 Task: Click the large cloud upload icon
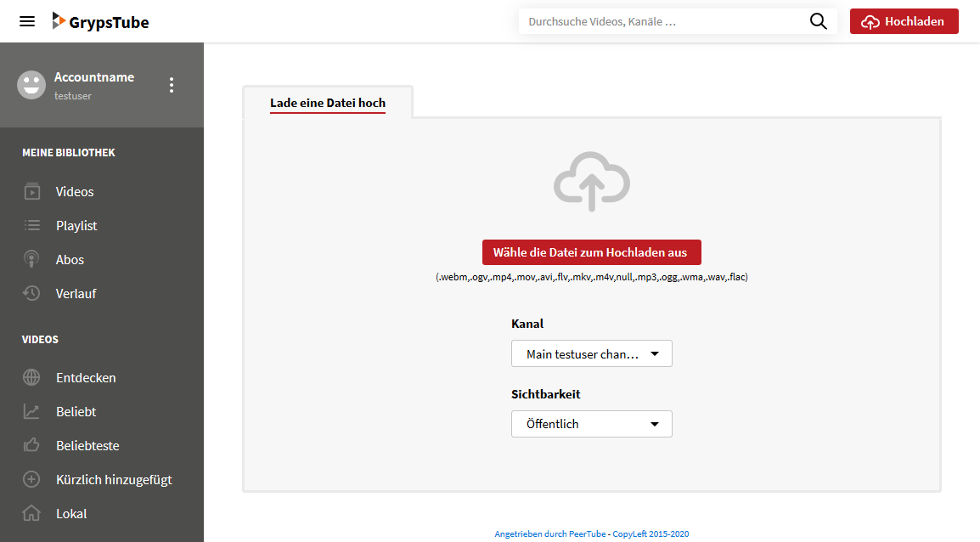point(591,182)
